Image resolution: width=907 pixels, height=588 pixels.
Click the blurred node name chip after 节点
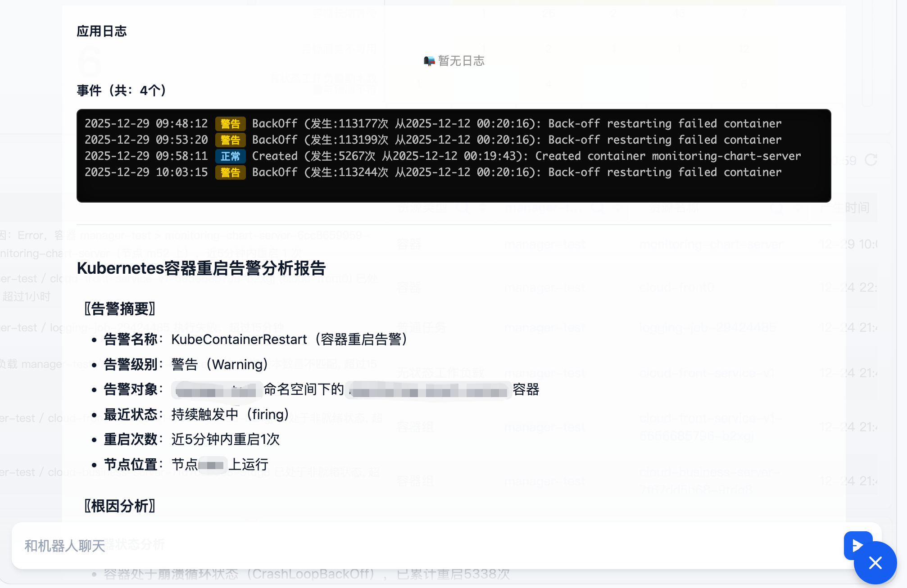(212, 465)
